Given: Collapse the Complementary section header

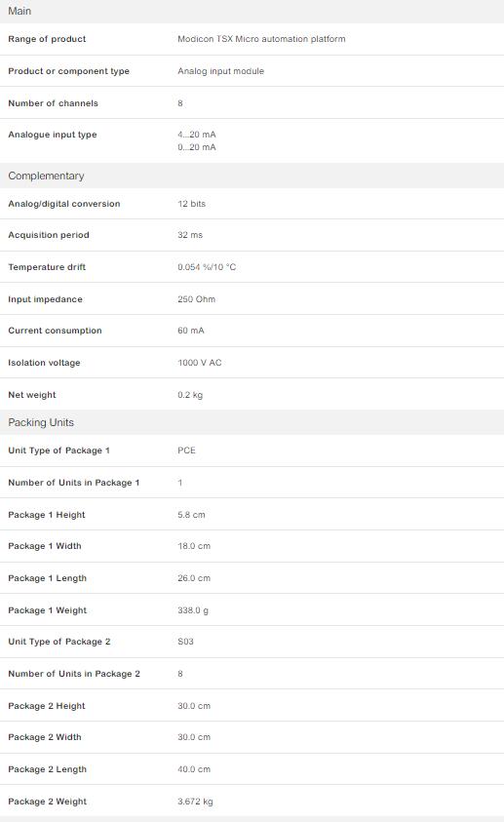Looking at the screenshot, I should pos(252,176).
